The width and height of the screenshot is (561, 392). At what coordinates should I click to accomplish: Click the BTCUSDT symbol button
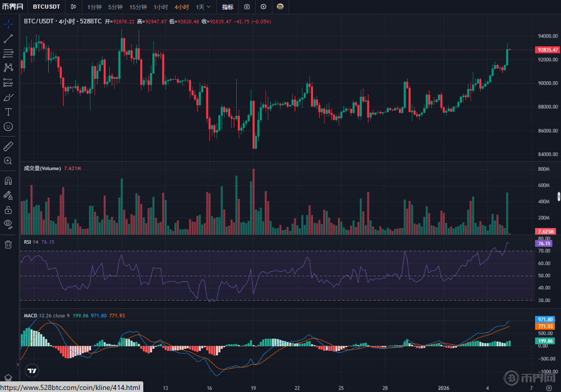click(46, 7)
